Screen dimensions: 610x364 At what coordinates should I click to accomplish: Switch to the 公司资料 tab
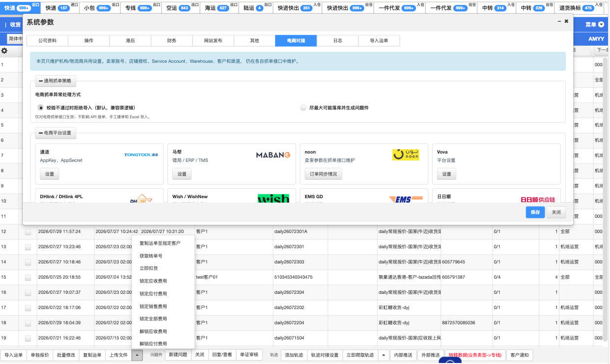(47, 41)
